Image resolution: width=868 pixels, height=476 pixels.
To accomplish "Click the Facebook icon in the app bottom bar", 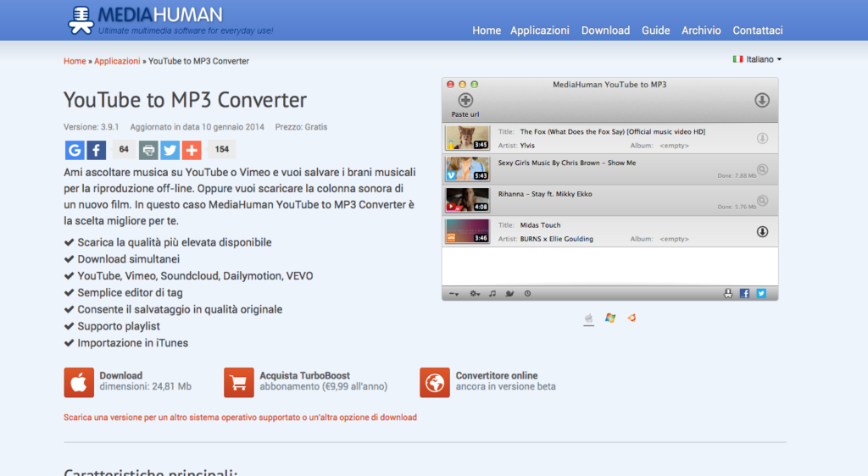I will (x=744, y=294).
